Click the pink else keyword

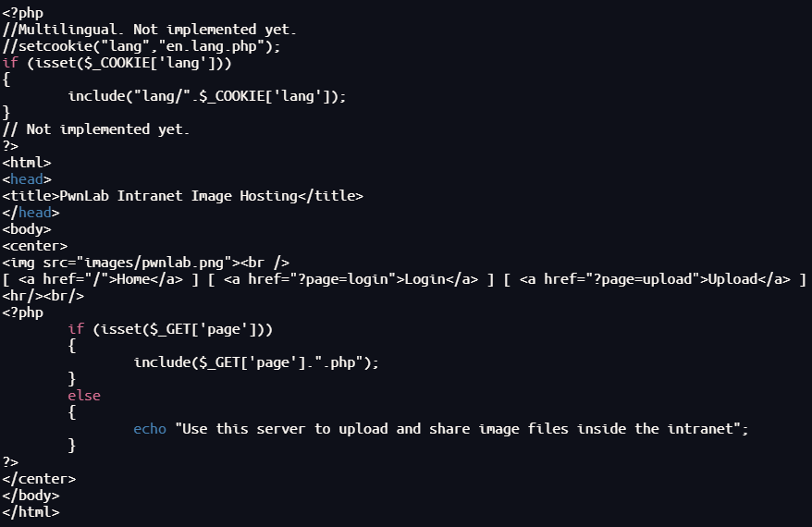[84, 396]
